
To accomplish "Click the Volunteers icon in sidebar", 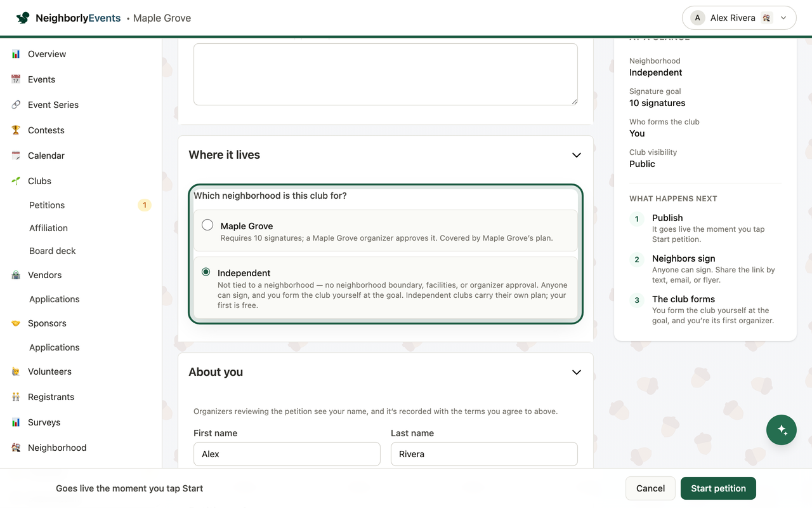I will point(16,371).
